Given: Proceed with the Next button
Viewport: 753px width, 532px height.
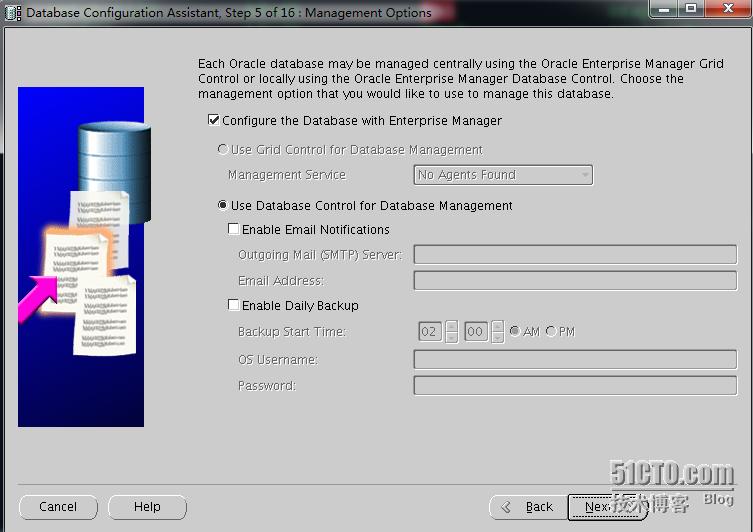Looking at the screenshot, I should click(x=607, y=507).
